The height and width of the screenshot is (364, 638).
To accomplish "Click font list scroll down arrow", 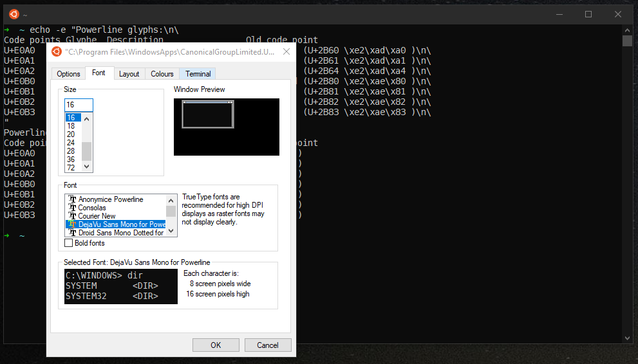I will [x=171, y=231].
